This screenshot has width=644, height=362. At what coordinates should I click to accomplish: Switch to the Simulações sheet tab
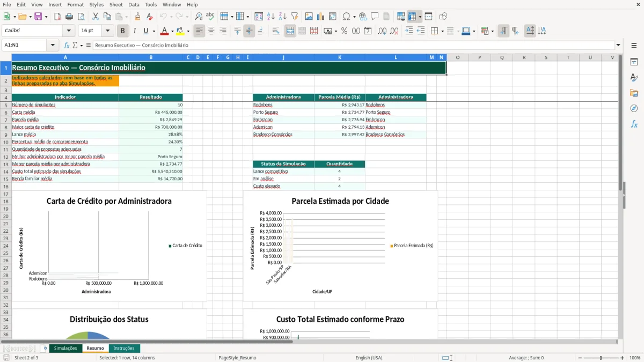click(x=65, y=348)
